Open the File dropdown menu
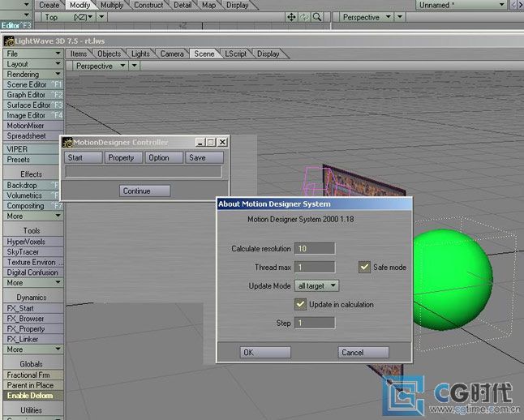Viewport: 524px width, 420px height. coord(33,54)
